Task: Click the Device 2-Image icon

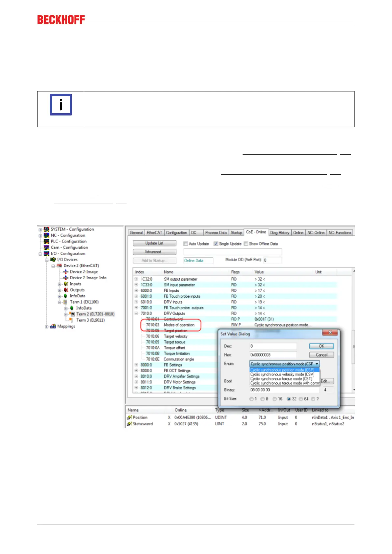Action: tap(65, 272)
